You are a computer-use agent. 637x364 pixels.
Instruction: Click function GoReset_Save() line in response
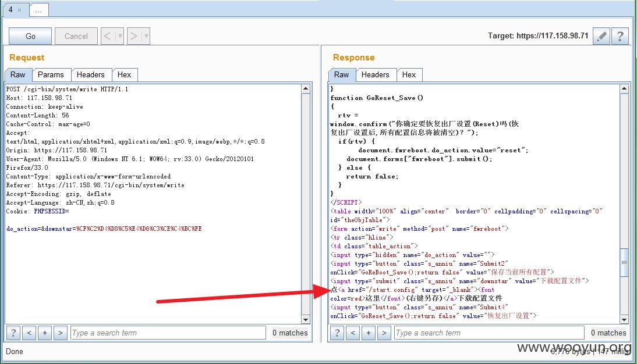tap(377, 98)
